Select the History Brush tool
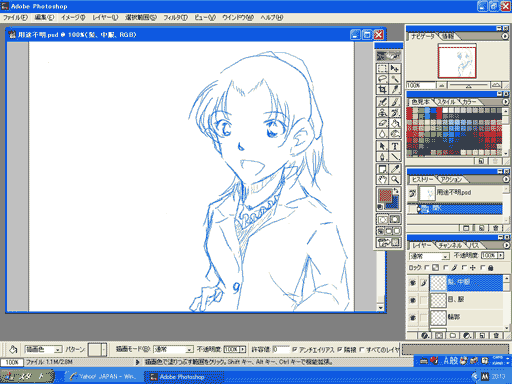Screen dimensions: 512x384 tap(395, 112)
